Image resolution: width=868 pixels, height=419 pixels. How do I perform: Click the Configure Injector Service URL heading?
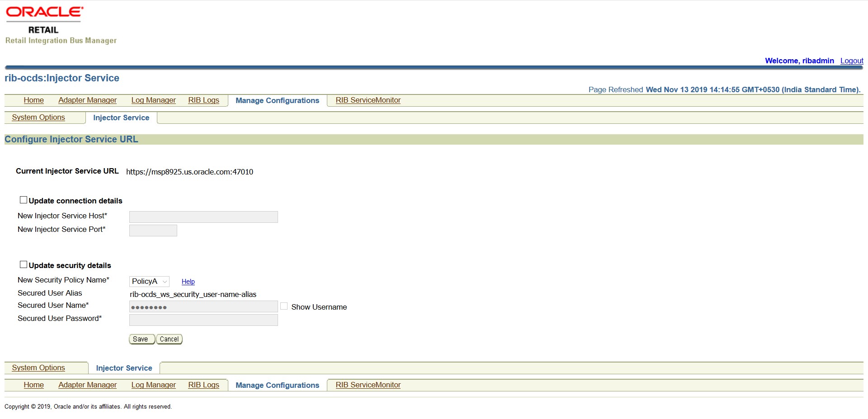click(71, 139)
